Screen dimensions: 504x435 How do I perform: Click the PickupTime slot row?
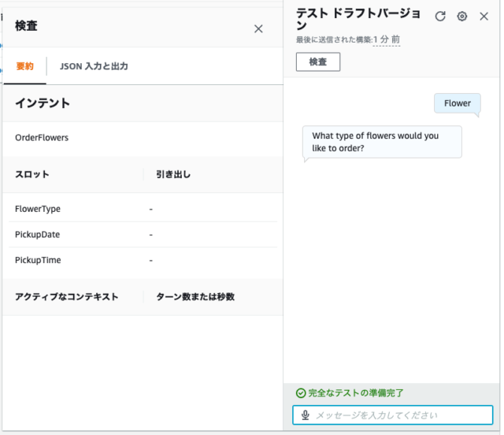(x=143, y=260)
